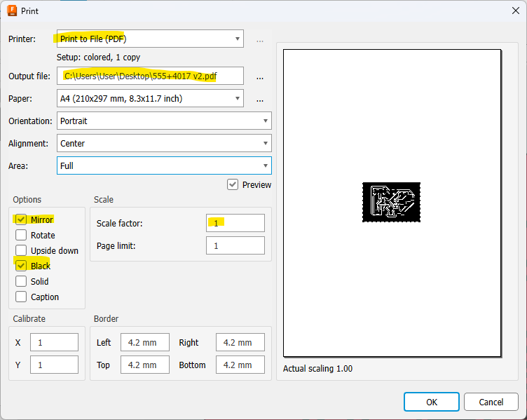527x420 pixels.
Task: Click the Scale factor input field
Action: pyautogui.click(x=235, y=223)
